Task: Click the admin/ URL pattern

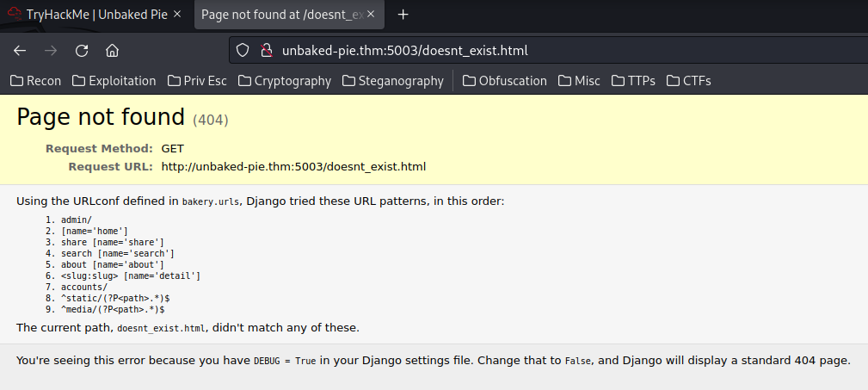Action: (x=77, y=220)
